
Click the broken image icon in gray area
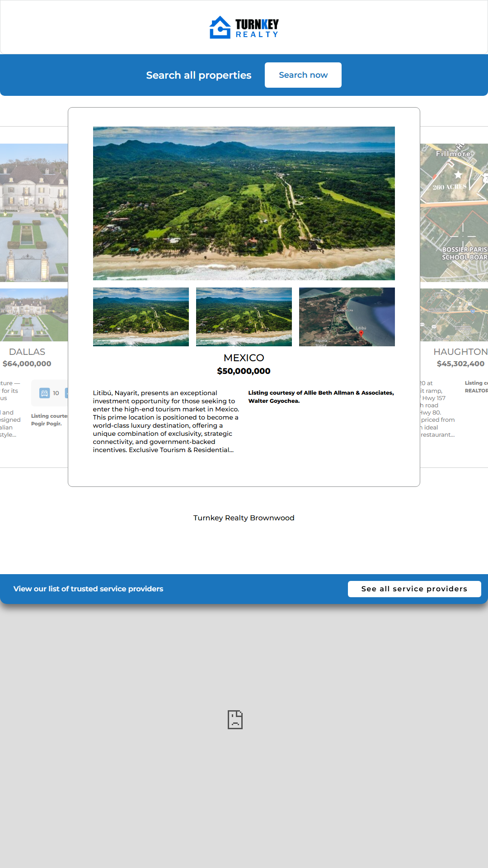235,719
